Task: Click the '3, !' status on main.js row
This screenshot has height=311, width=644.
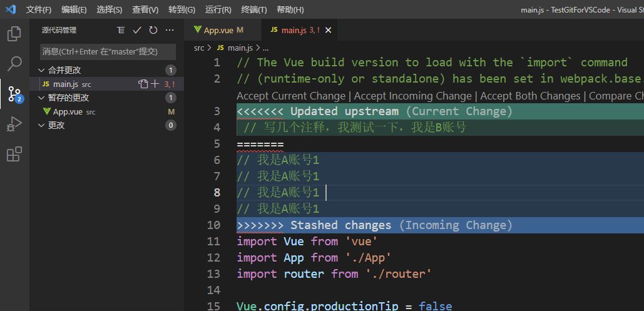Action: (170, 84)
